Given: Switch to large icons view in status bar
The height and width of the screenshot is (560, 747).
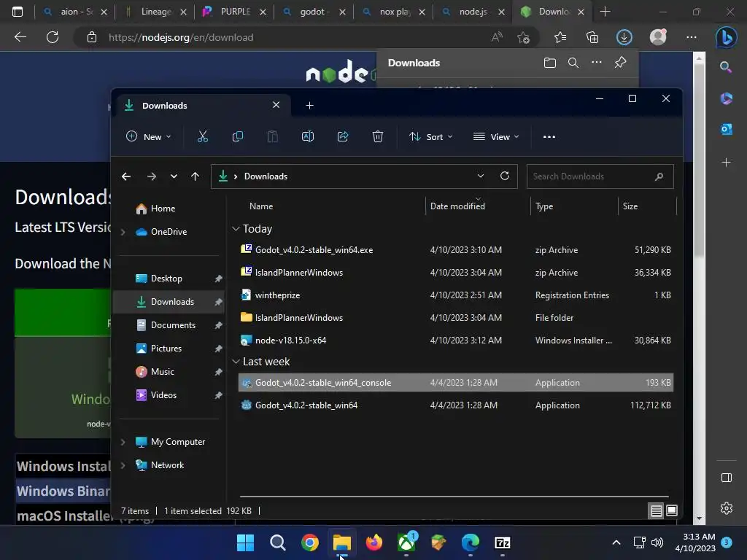Looking at the screenshot, I should pos(672,511).
